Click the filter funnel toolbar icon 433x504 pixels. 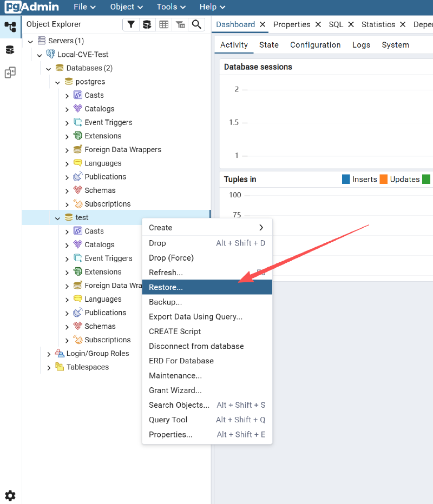pos(131,24)
